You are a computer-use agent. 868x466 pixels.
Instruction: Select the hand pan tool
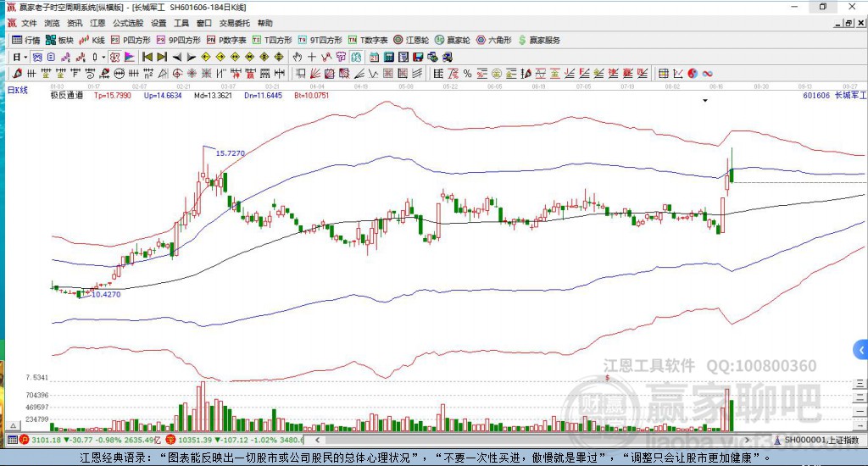point(298,57)
